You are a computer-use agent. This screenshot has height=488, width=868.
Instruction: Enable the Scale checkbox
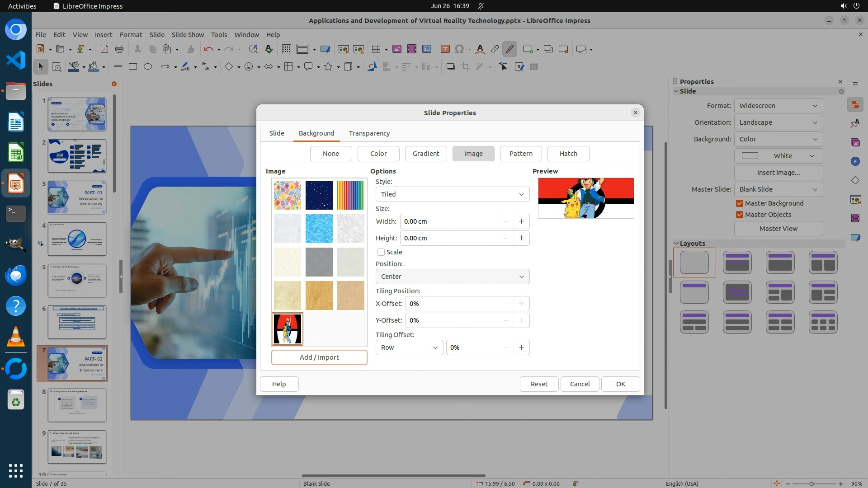pyautogui.click(x=381, y=252)
